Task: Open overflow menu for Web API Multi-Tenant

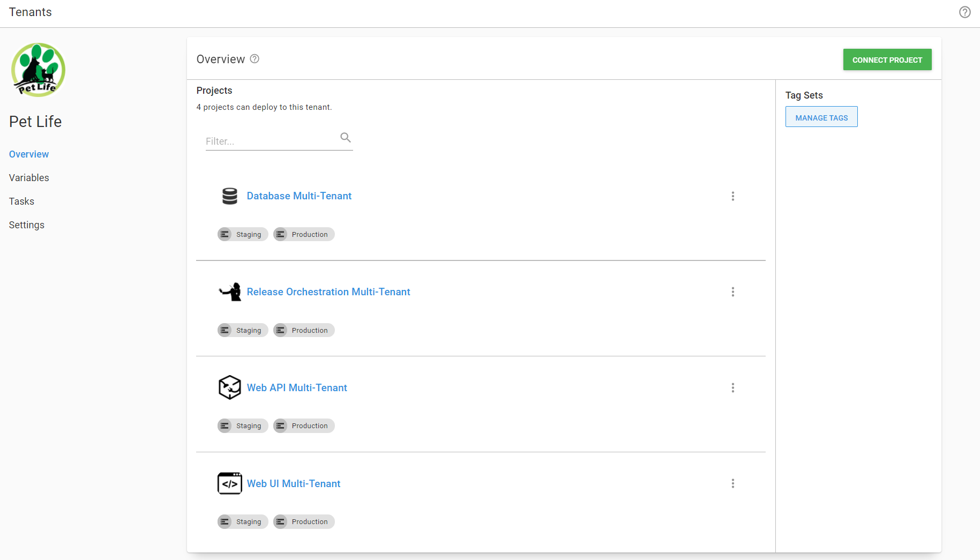Action: [x=732, y=387]
